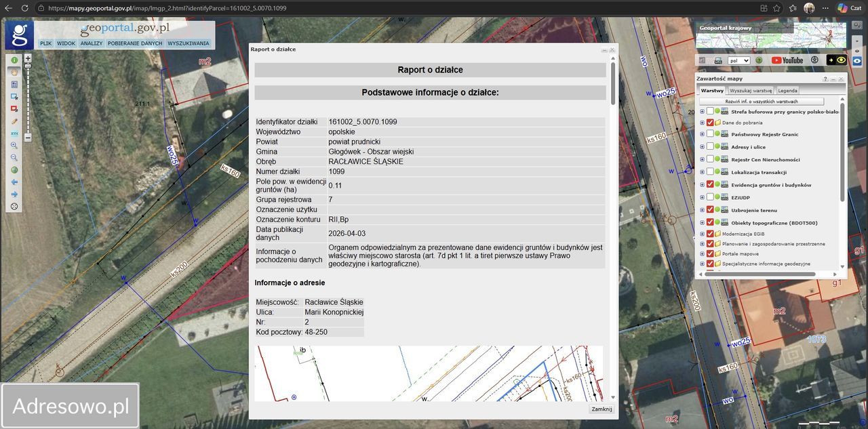Select the pencil measure/draw tool
The image size is (868, 429).
pos(14,121)
